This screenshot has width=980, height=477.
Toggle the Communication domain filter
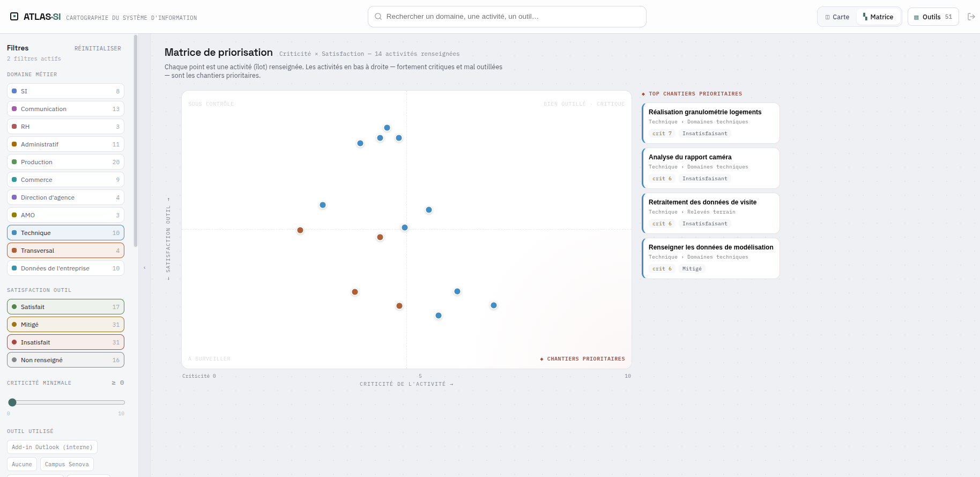click(x=65, y=109)
